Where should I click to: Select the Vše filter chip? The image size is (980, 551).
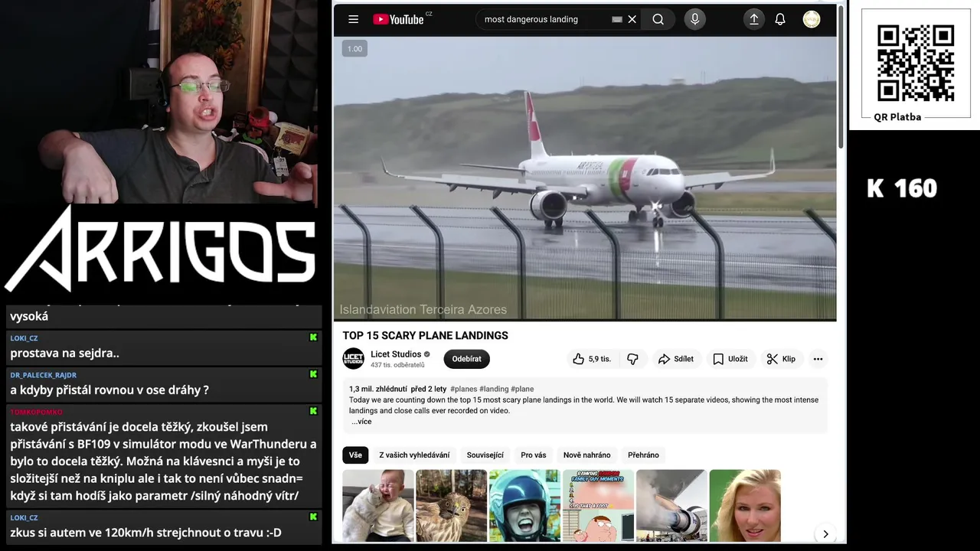[355, 455]
